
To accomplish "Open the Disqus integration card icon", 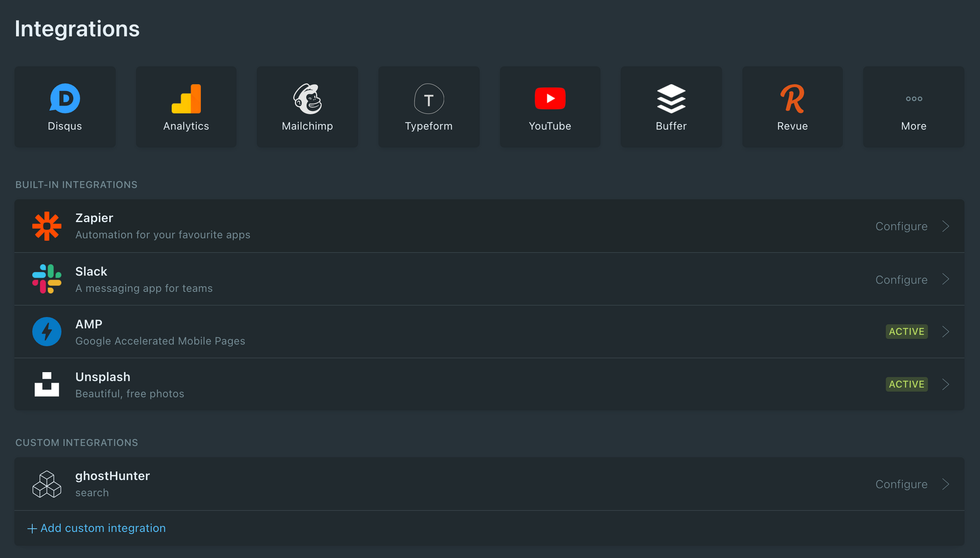I will 65,99.
